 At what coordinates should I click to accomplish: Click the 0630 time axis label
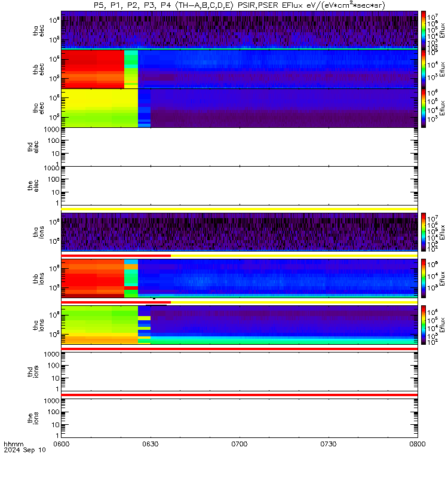[151, 444]
